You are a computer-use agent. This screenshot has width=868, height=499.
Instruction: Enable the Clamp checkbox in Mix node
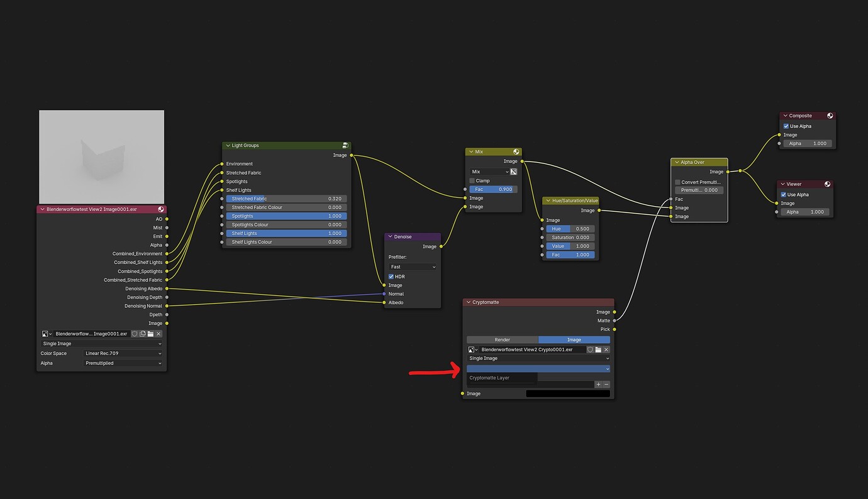tap(472, 180)
